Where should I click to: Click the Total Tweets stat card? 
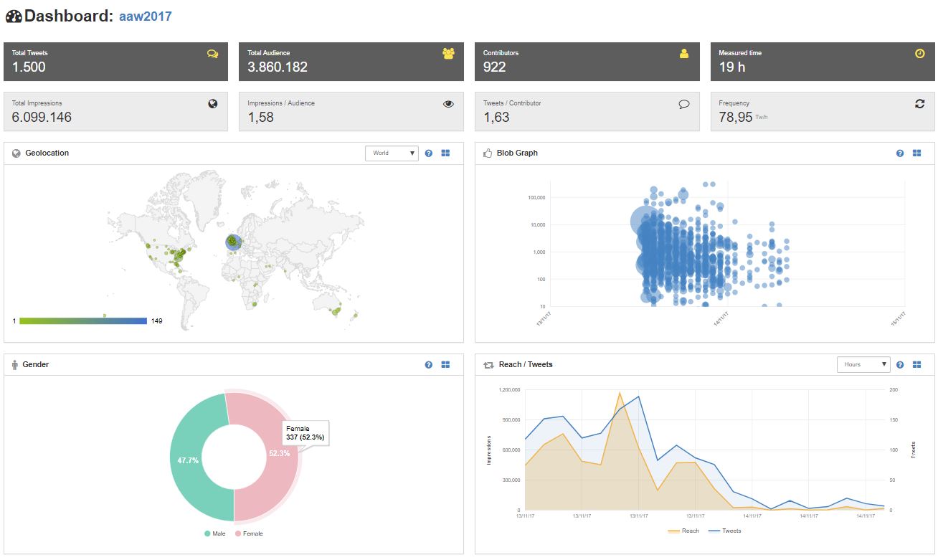click(x=115, y=61)
